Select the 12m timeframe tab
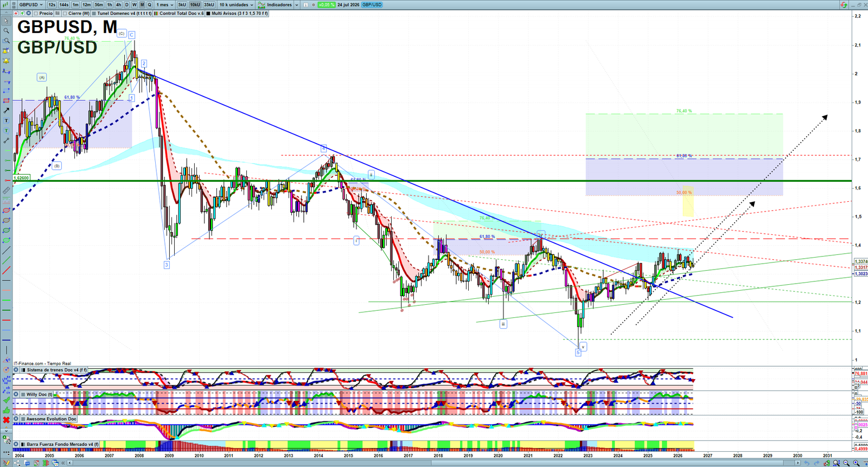The width and height of the screenshot is (868, 467). click(87, 4)
